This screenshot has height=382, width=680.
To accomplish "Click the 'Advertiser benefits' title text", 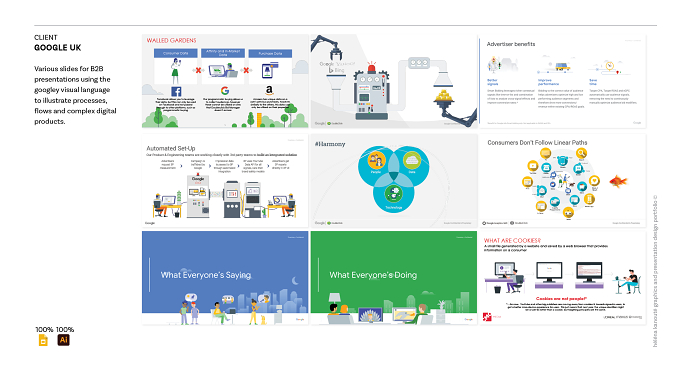I will (x=510, y=44).
